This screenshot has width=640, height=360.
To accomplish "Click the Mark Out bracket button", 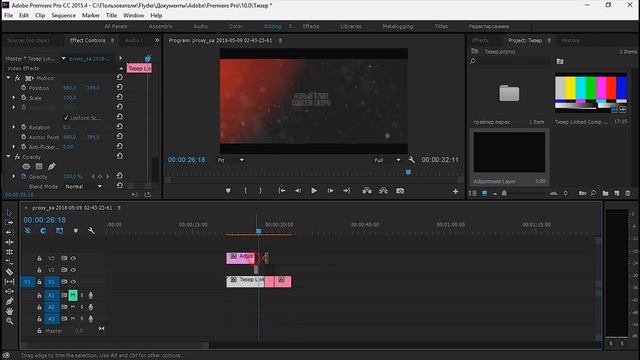I will 260,191.
